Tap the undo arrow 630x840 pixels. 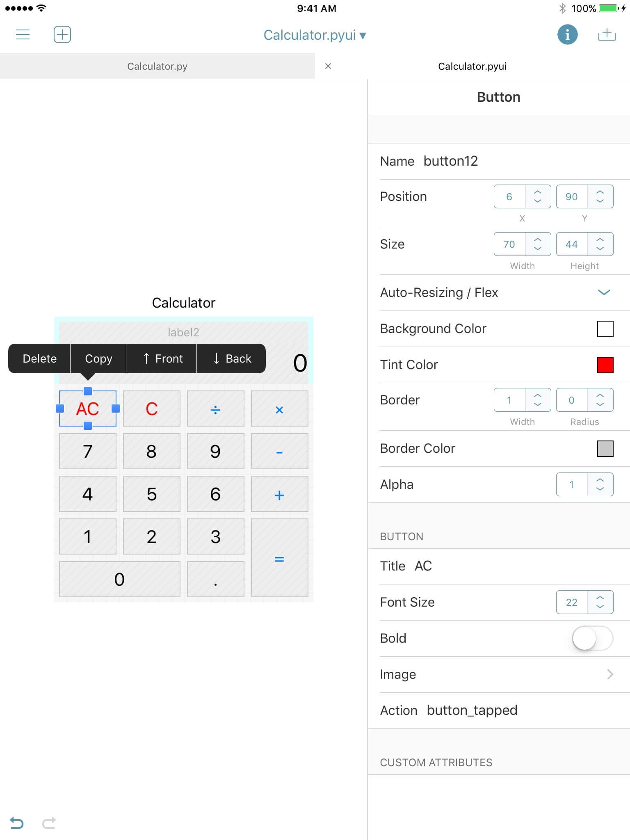tap(17, 823)
